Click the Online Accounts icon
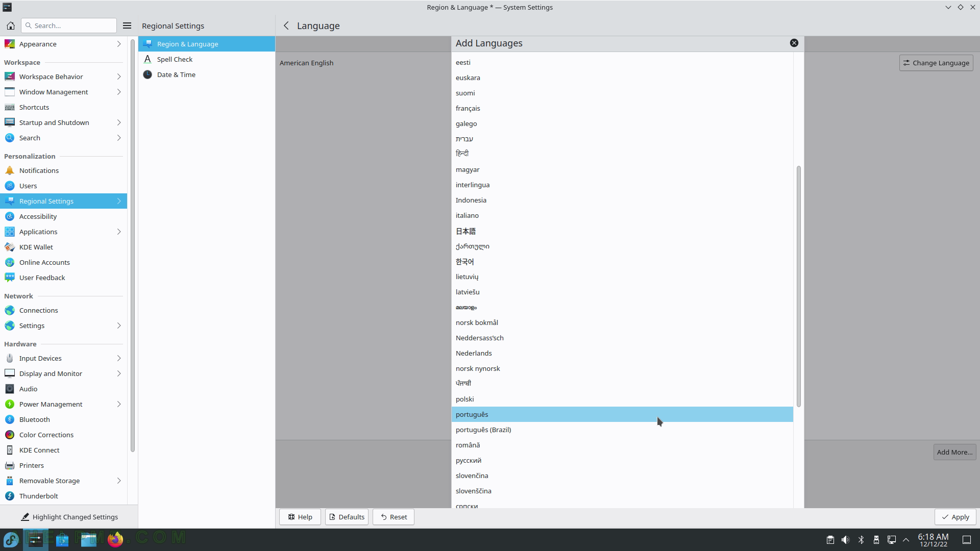The height and width of the screenshot is (551, 980). tap(10, 262)
